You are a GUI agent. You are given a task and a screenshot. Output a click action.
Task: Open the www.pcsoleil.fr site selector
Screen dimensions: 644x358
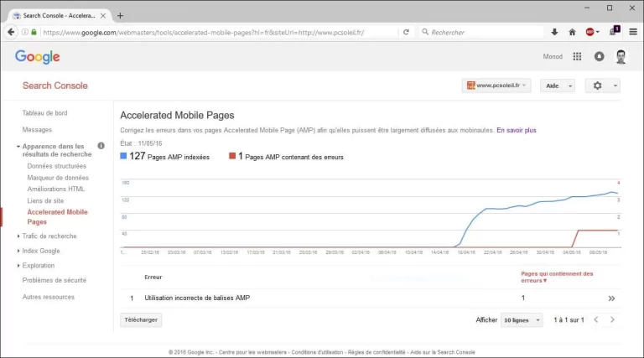(496, 86)
